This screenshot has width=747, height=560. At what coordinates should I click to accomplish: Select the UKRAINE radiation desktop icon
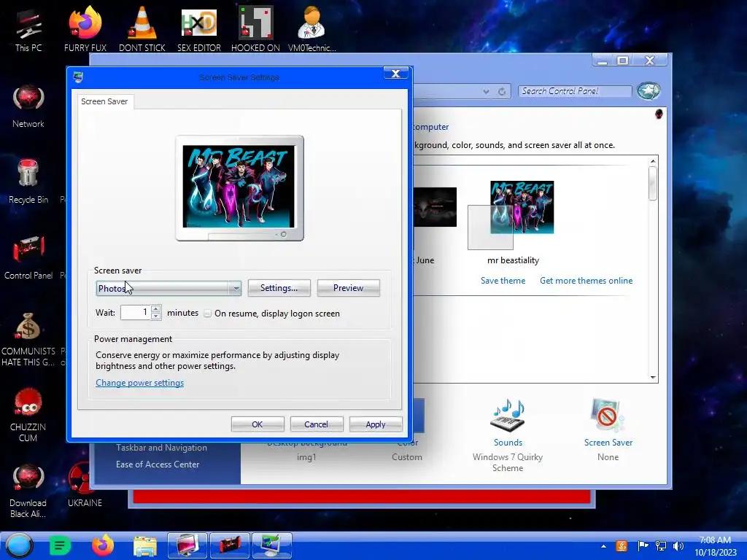coord(85,486)
